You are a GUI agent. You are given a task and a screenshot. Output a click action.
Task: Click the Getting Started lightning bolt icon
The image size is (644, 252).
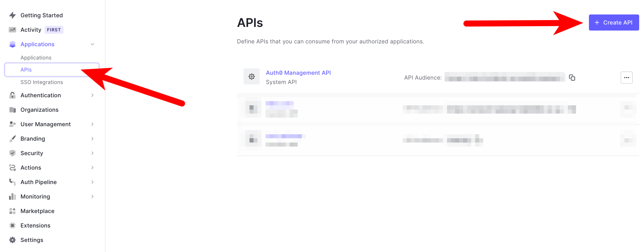12,15
